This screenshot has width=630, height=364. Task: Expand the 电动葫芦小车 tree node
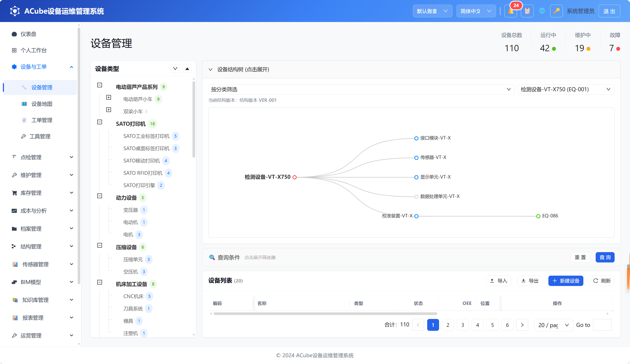(108, 97)
